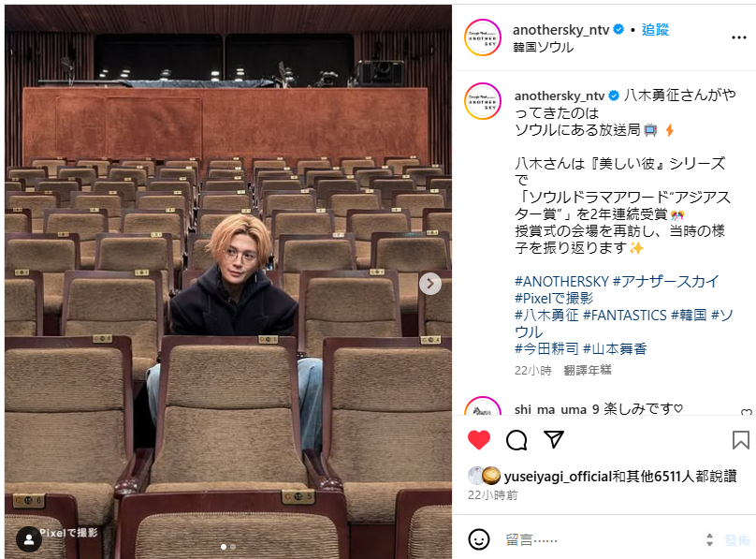Open hashtag #ANOTHERSKY
Viewport: 756px width, 559px height.
561,281
